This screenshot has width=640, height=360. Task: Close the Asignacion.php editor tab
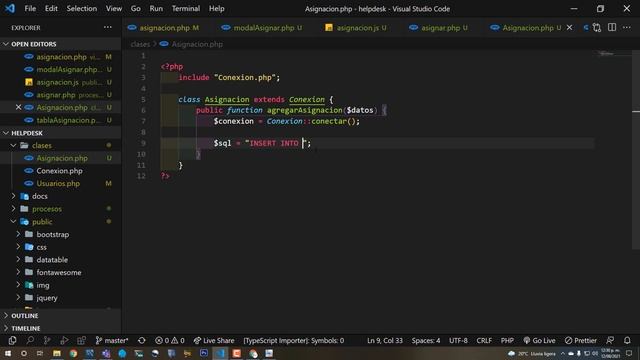tap(569, 27)
